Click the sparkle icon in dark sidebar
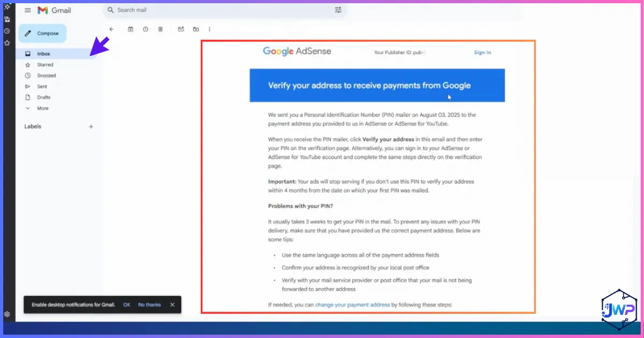 point(7,6)
